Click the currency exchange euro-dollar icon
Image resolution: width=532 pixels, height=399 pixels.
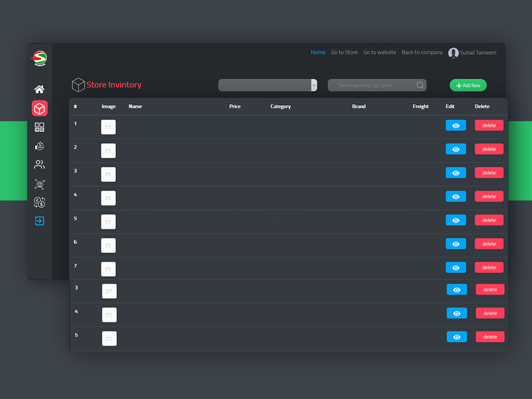pyautogui.click(x=39, y=202)
